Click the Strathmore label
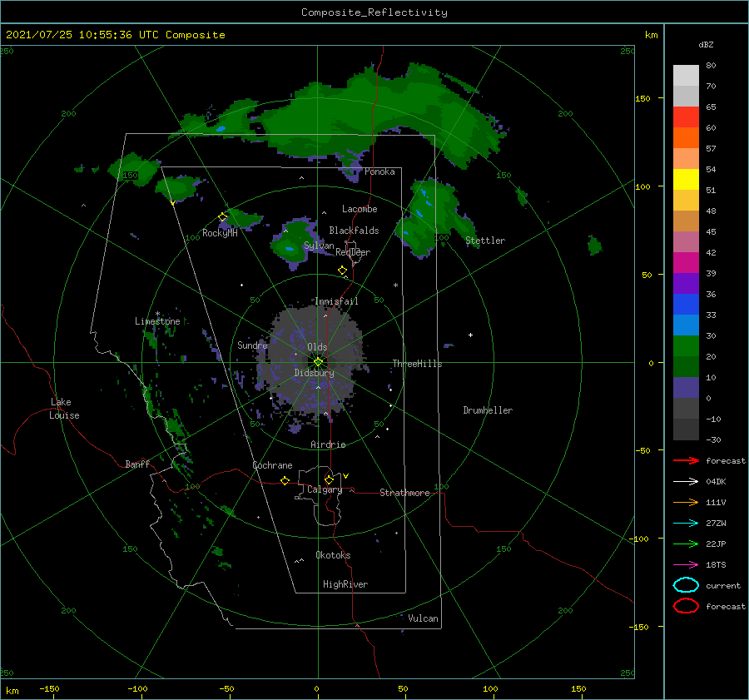Image resolution: width=749 pixels, height=700 pixels. [404, 493]
